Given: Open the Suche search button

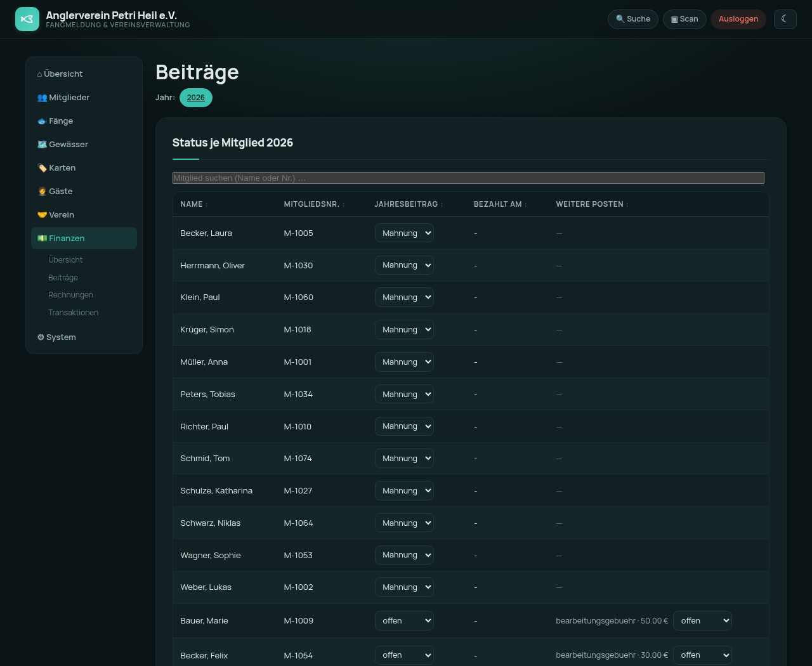Looking at the screenshot, I should [633, 19].
